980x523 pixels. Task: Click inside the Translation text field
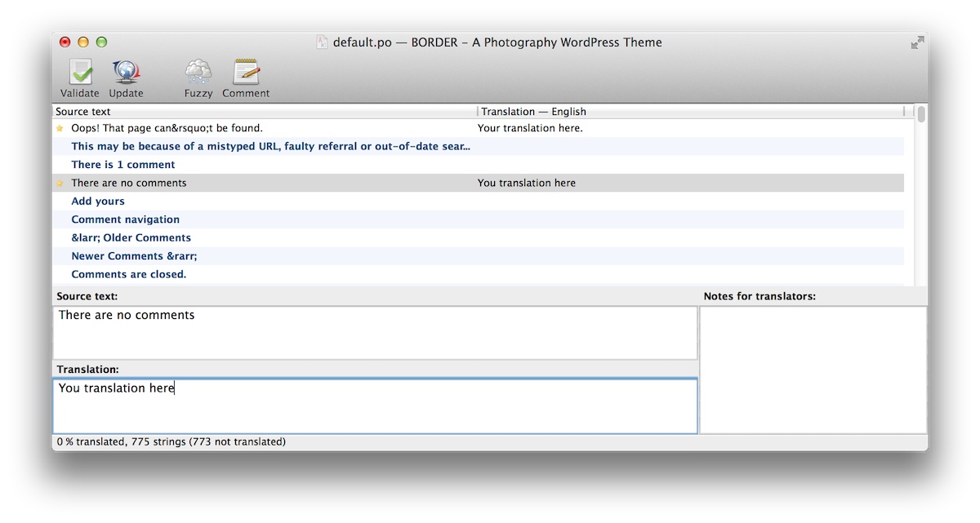tap(375, 406)
